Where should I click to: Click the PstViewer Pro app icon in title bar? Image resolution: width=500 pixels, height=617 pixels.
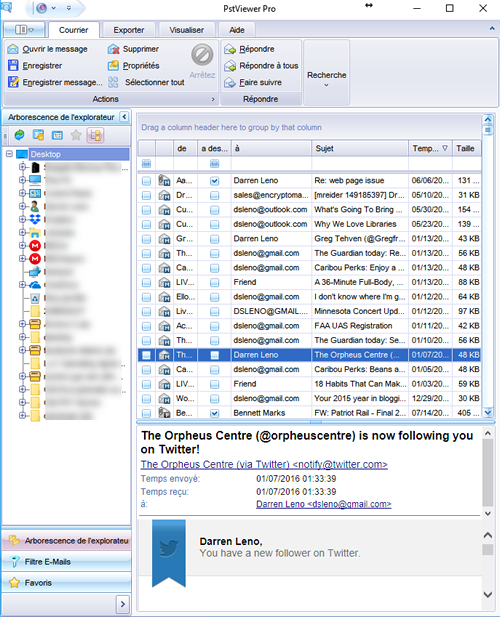6,7
